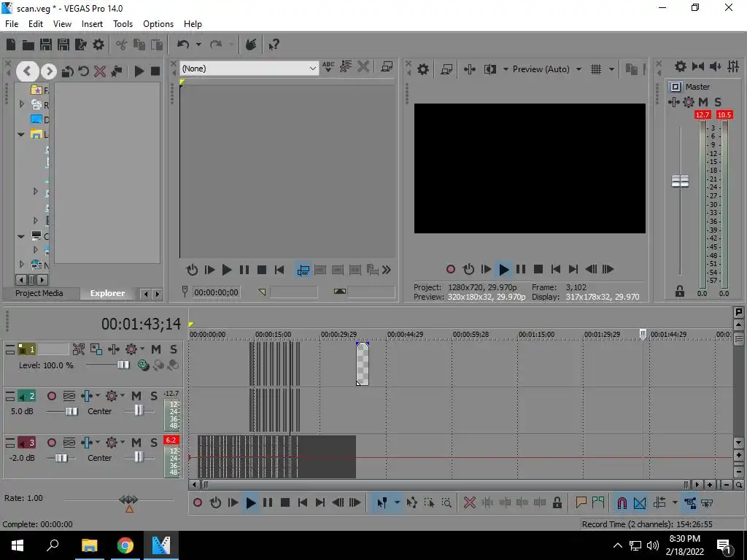Toggle split screen view in preview
Viewport: 747px width, 560px height.
point(489,69)
